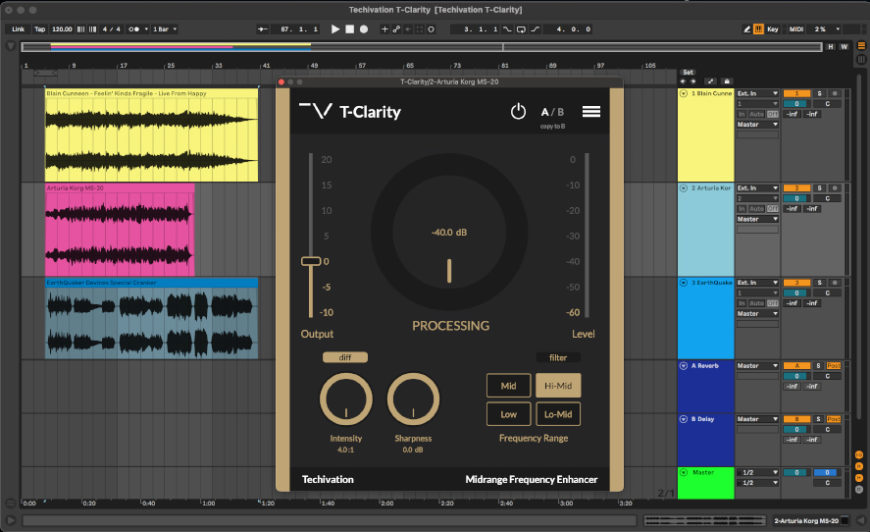Toggle the Automation Arm icon

[396, 29]
